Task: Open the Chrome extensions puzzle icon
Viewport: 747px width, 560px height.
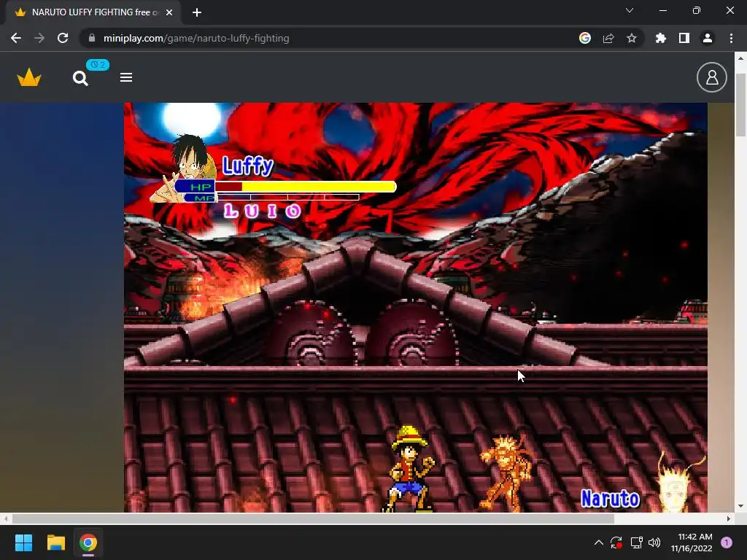Action: pos(660,38)
